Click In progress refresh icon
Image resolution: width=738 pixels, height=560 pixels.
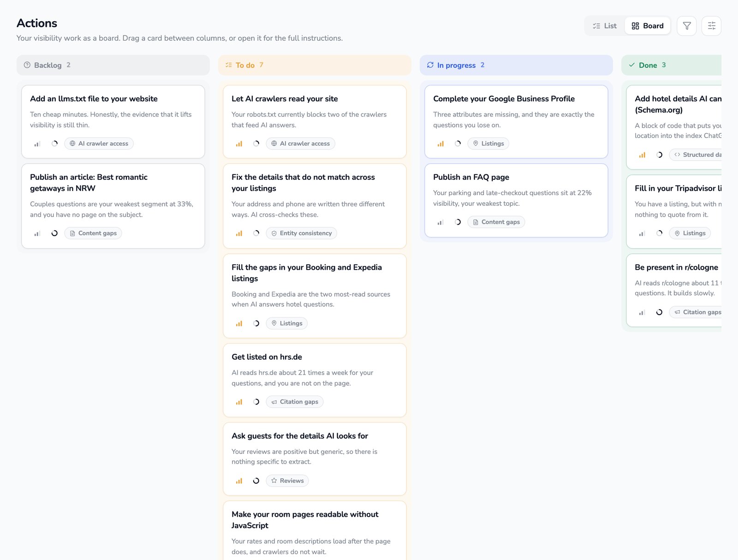point(430,65)
